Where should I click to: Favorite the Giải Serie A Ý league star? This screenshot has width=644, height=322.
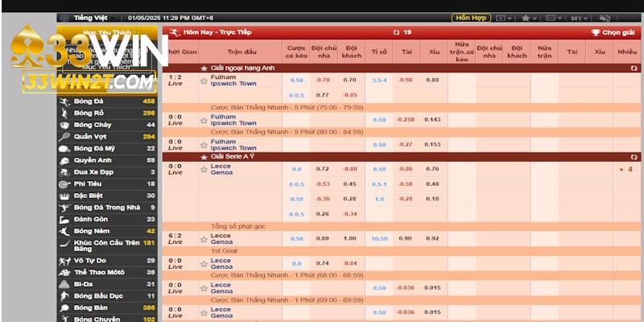(x=204, y=157)
